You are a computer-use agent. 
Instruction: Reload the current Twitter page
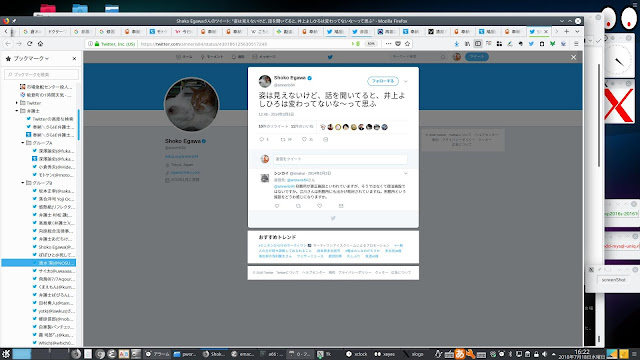coord(29,44)
